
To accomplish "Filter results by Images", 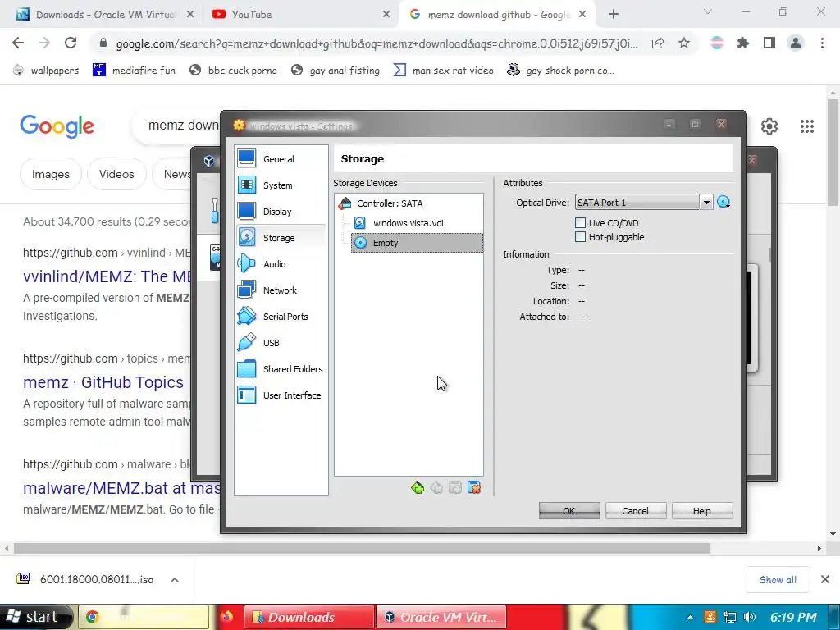I will click(x=50, y=174).
